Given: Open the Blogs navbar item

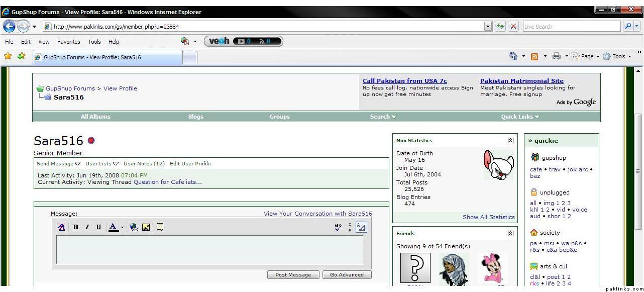Looking at the screenshot, I should 195,117.
